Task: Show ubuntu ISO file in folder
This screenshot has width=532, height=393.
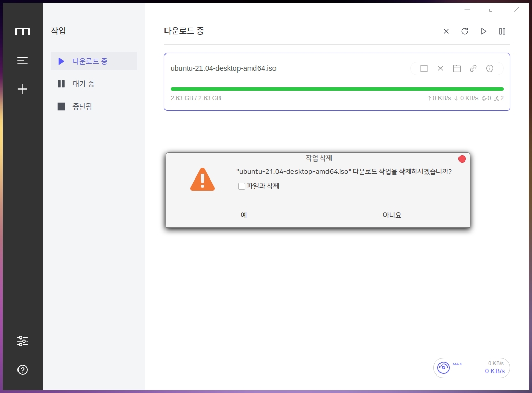Action: 457,68
